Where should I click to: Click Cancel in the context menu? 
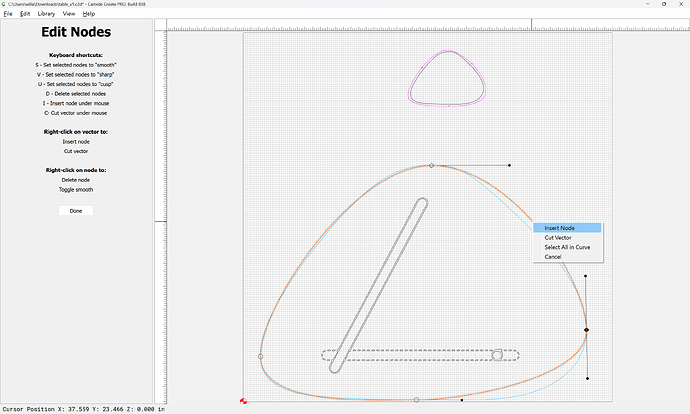pyautogui.click(x=552, y=257)
